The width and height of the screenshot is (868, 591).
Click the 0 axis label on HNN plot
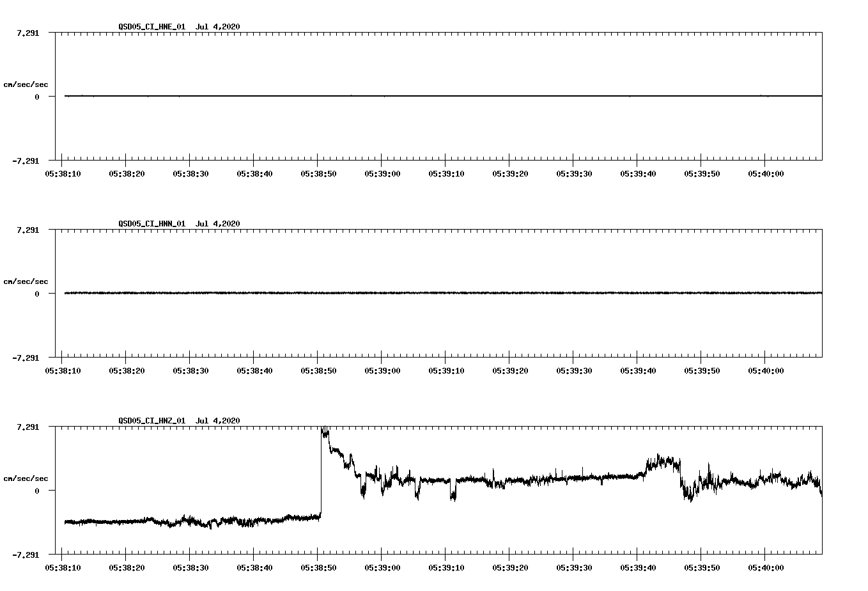37,294
